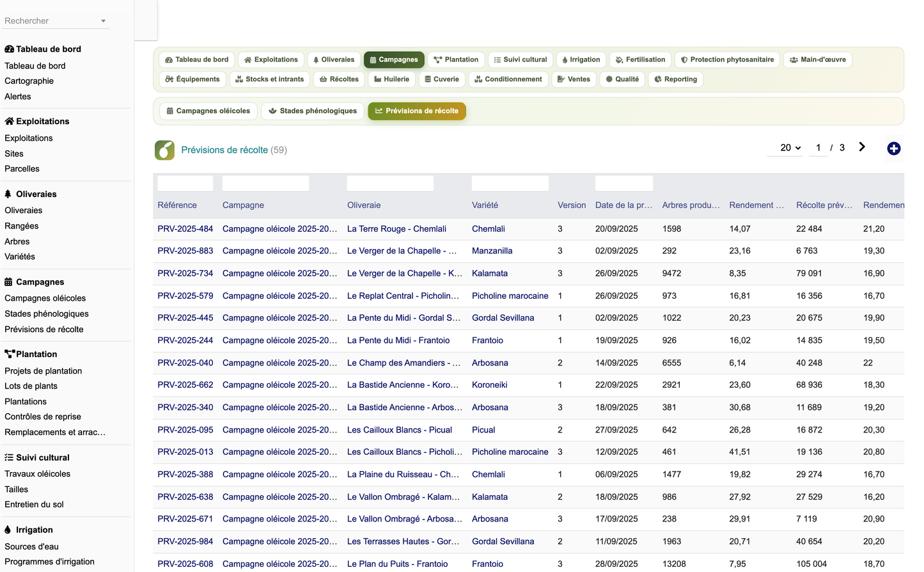Open La Terre Rouge - Chemlali oliveraie

click(x=396, y=229)
